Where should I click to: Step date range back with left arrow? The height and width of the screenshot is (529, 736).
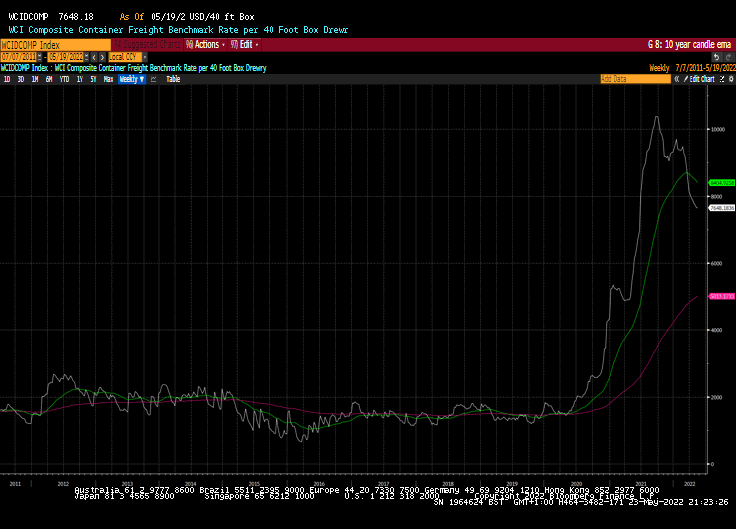click(x=94, y=56)
